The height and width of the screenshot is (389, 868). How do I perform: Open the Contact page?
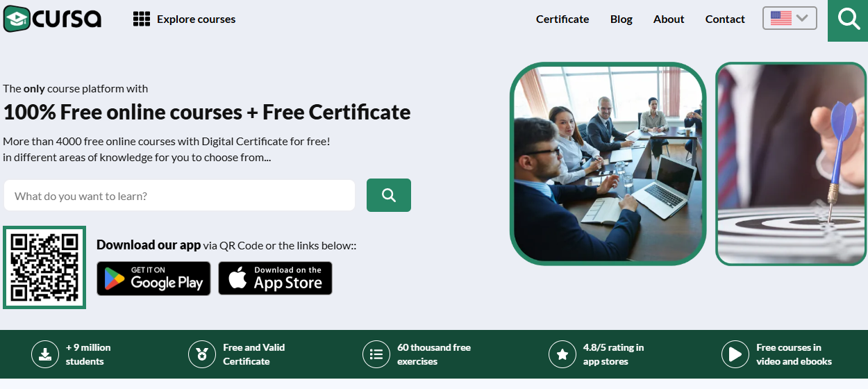point(725,19)
